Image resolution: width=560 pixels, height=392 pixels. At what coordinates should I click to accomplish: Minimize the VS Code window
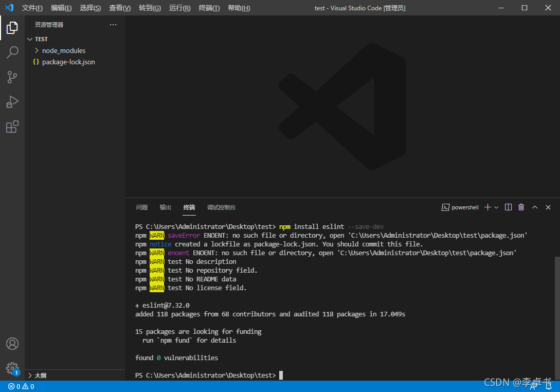(501, 8)
